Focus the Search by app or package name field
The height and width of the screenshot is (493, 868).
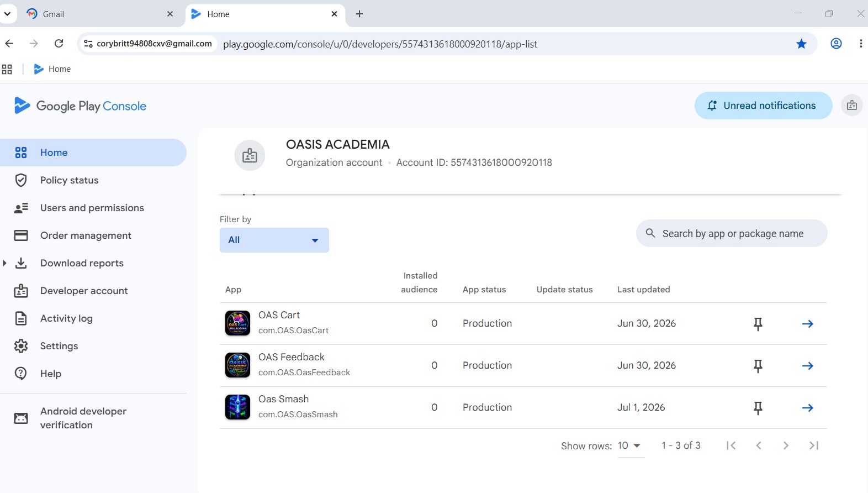tap(732, 233)
